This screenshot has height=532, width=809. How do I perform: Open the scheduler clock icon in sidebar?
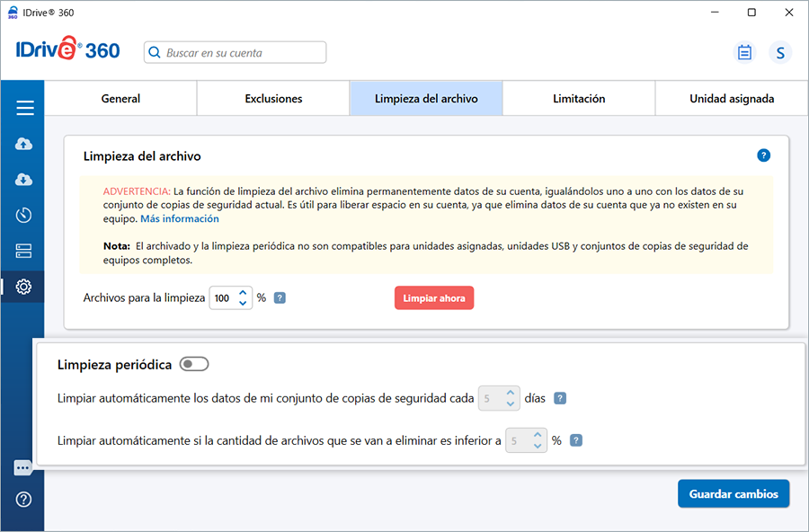pos(24,216)
